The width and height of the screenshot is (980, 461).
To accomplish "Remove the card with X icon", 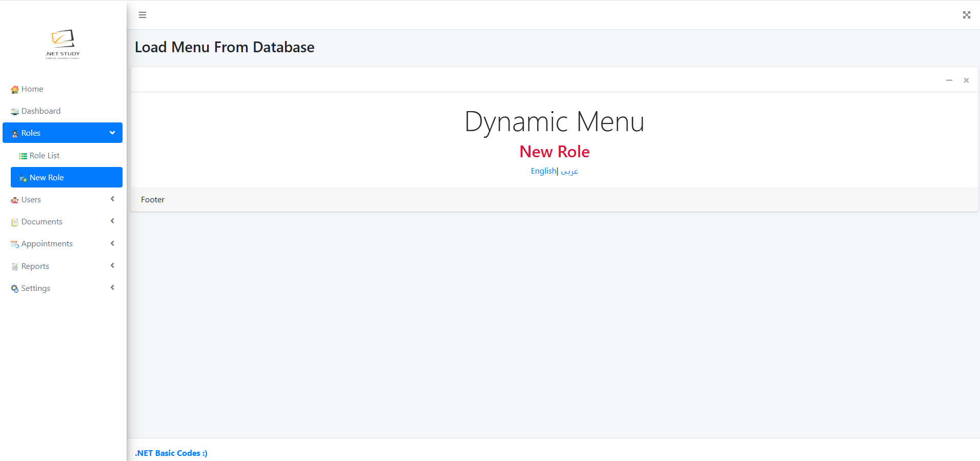I will (966, 80).
